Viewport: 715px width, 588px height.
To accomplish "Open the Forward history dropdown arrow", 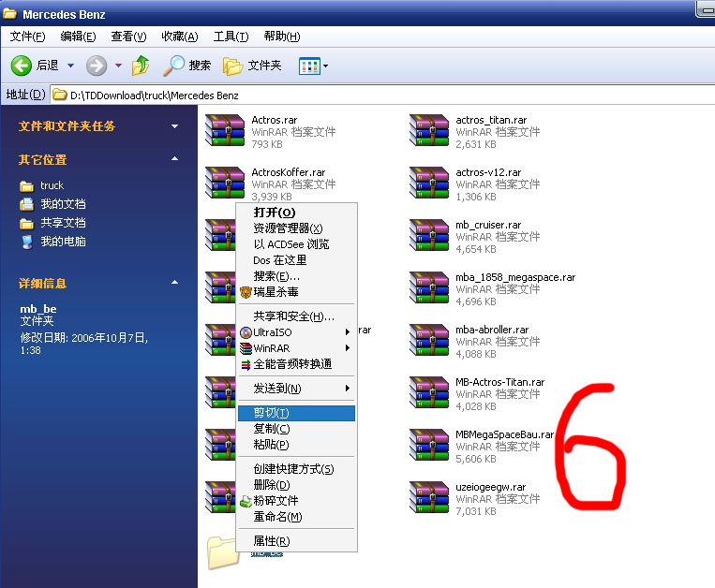I will (x=118, y=66).
